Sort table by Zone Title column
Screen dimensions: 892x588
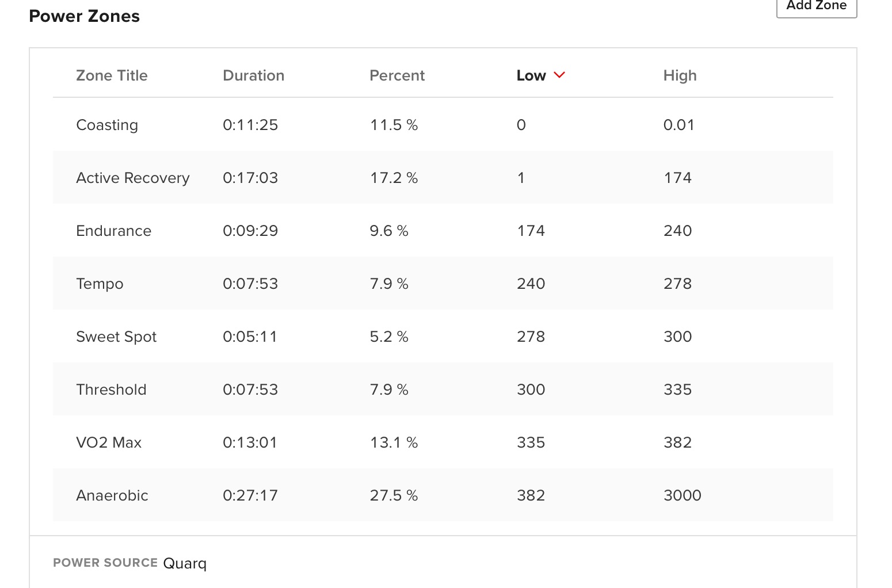click(112, 75)
